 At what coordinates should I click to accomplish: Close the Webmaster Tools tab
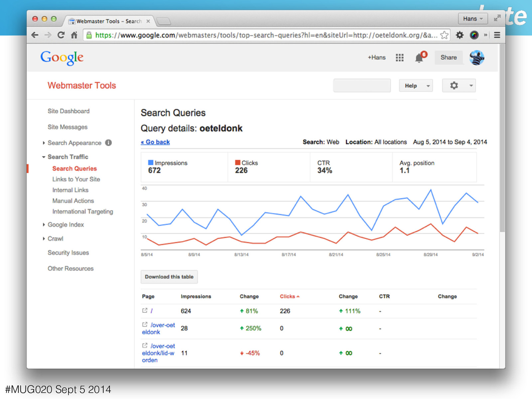pyautogui.click(x=148, y=21)
